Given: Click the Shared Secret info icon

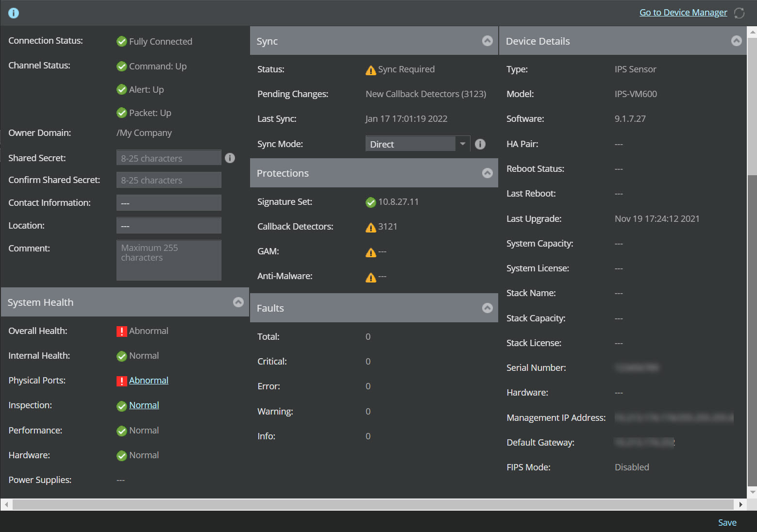Looking at the screenshot, I should point(230,158).
